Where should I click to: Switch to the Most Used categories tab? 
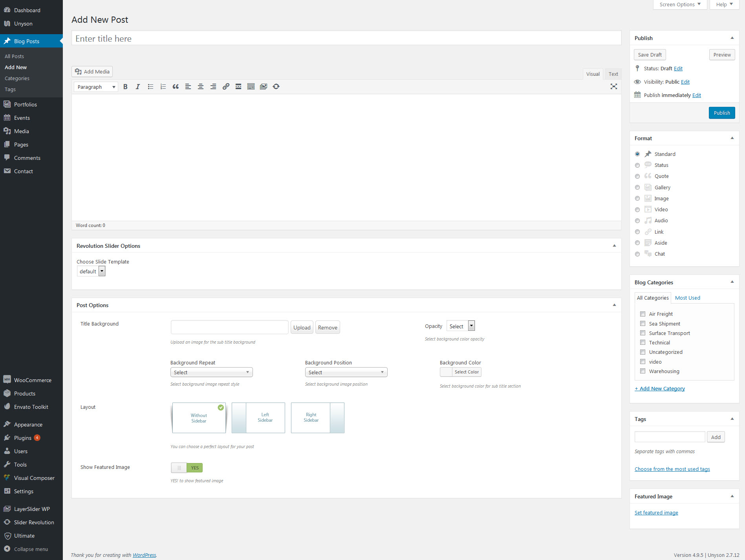[x=687, y=297]
